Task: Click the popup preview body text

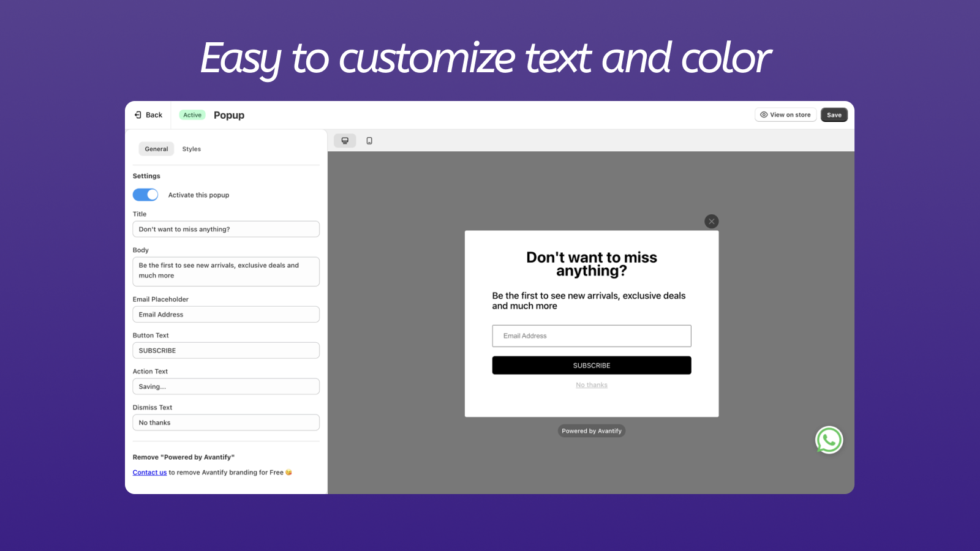Action: 589,301
